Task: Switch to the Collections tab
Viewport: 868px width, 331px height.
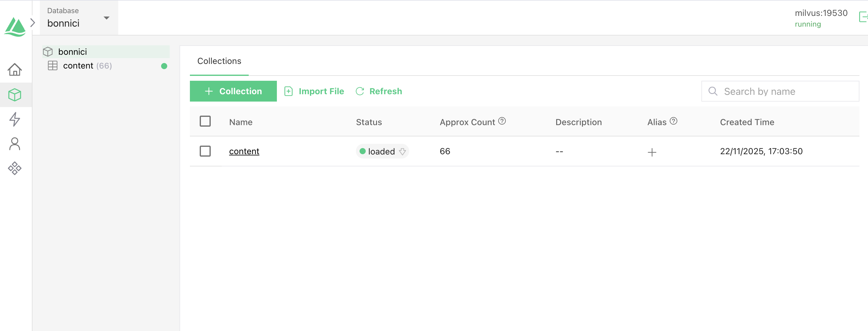Action: coord(219,61)
